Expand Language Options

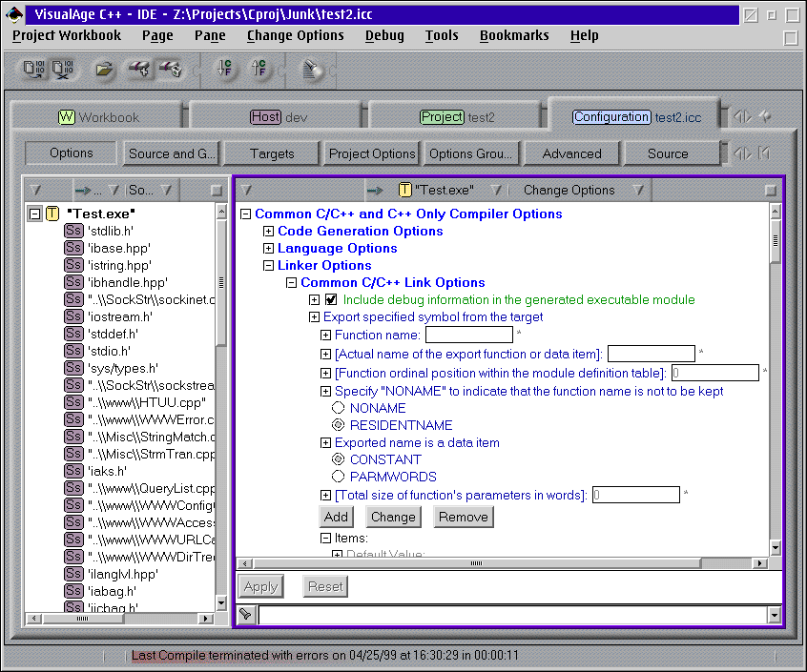point(269,249)
